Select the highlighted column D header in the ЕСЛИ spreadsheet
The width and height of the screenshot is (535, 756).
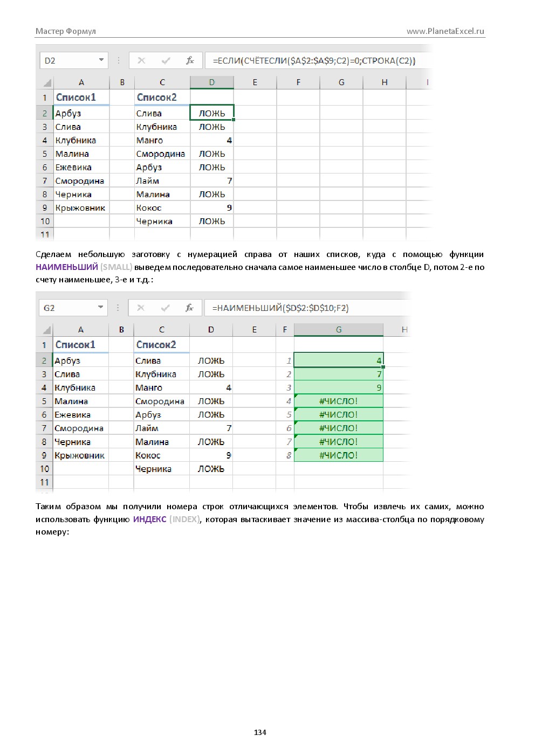(212, 82)
